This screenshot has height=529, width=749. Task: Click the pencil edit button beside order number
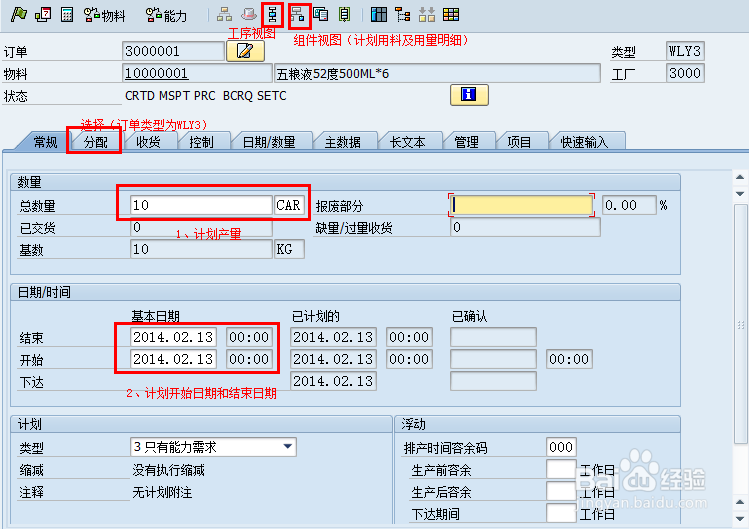245,51
